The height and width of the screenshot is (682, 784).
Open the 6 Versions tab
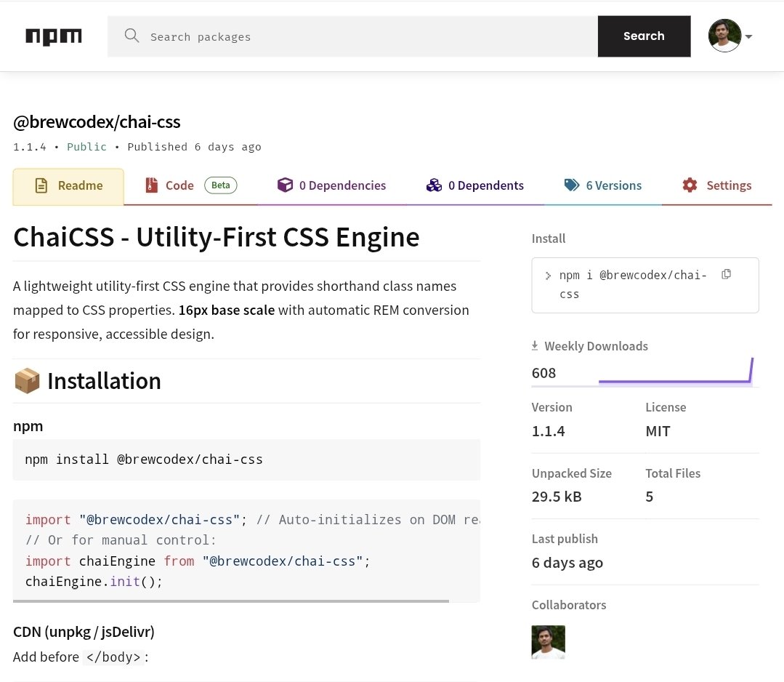[613, 185]
